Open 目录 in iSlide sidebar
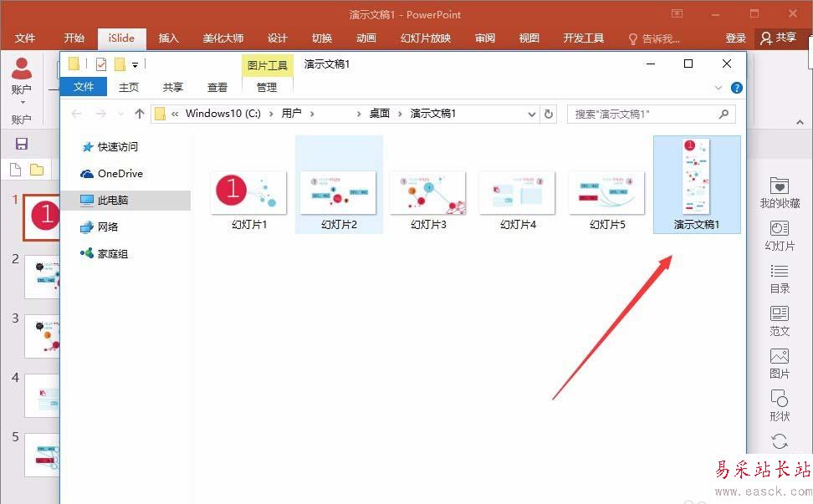The image size is (813, 504). [x=780, y=278]
